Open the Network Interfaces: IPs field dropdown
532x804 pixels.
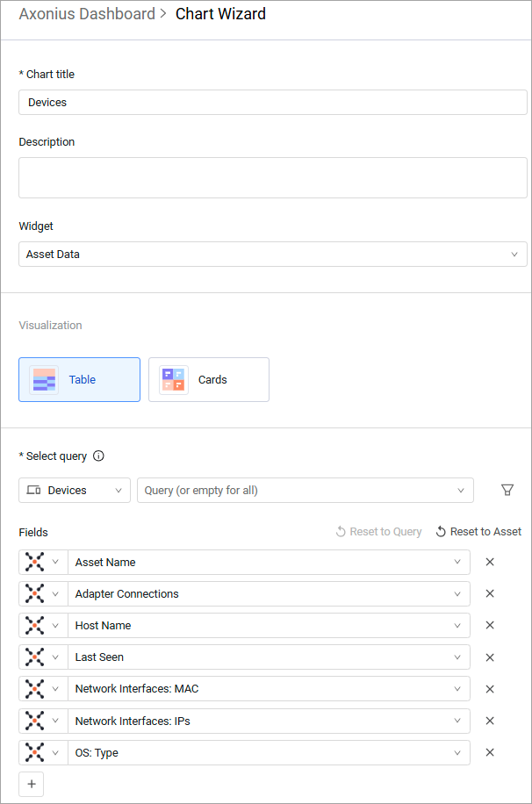coord(269,721)
